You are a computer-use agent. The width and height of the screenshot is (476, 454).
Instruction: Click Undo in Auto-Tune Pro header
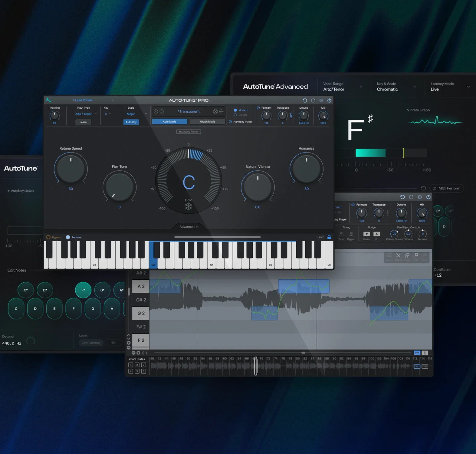pyautogui.click(x=305, y=100)
